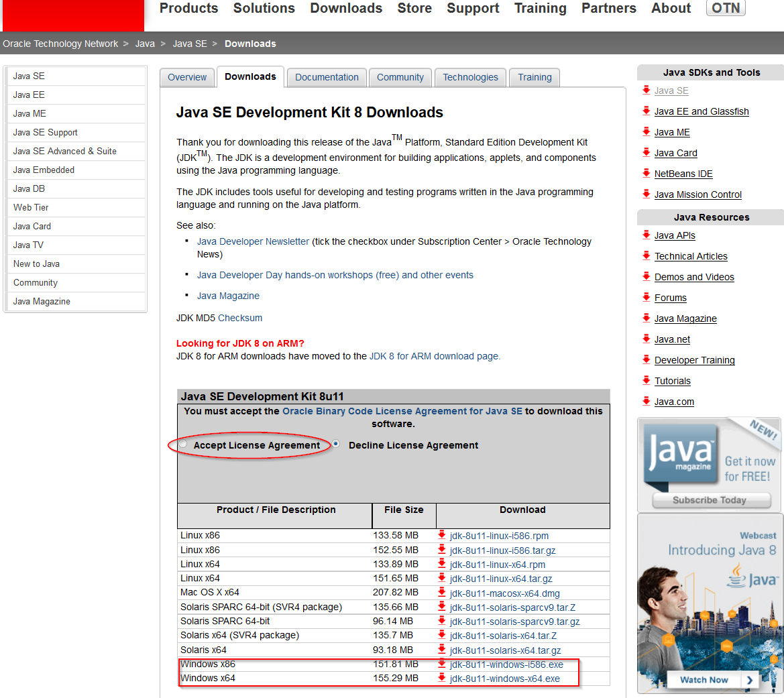
Task: Open the Support menu in top navigation
Action: click(x=473, y=8)
